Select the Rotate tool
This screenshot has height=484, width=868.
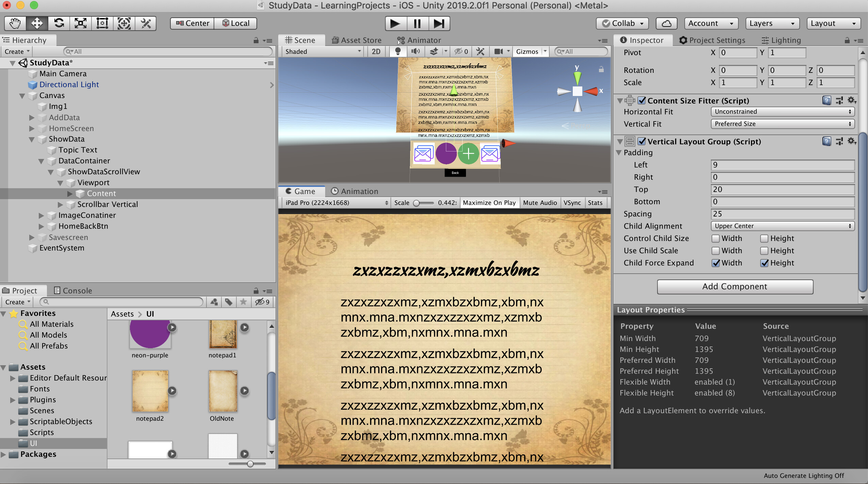click(x=59, y=23)
